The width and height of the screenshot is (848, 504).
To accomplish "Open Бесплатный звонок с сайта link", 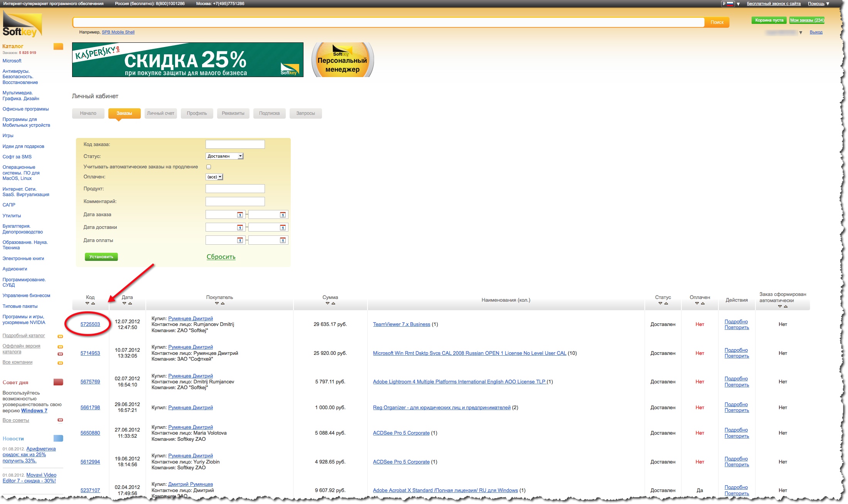I will click(x=774, y=4).
